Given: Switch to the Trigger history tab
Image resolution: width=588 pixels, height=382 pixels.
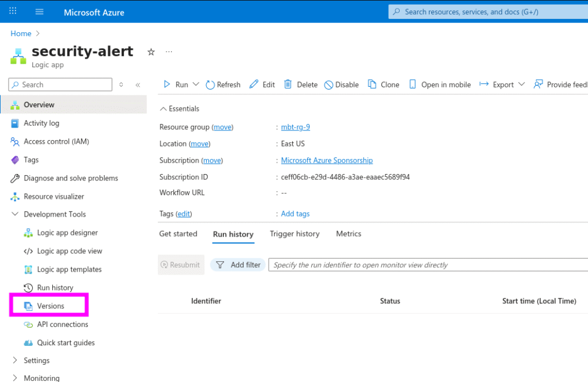Looking at the screenshot, I should (295, 234).
